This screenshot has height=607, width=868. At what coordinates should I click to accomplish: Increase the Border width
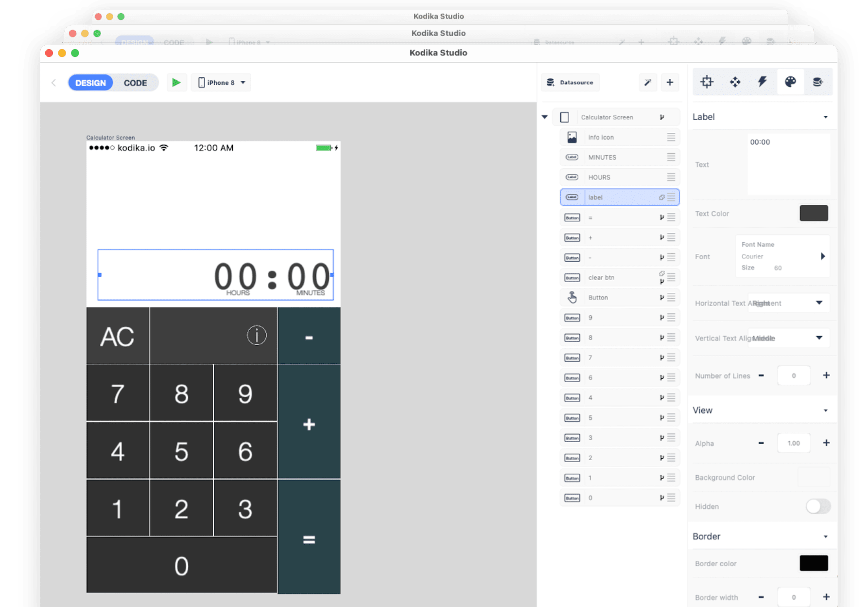pyautogui.click(x=826, y=597)
